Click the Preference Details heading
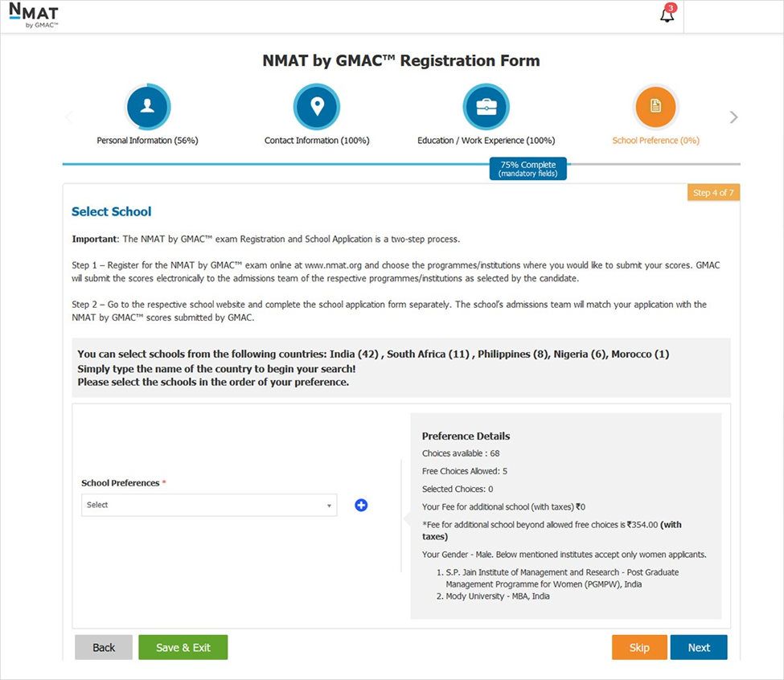 tap(466, 436)
